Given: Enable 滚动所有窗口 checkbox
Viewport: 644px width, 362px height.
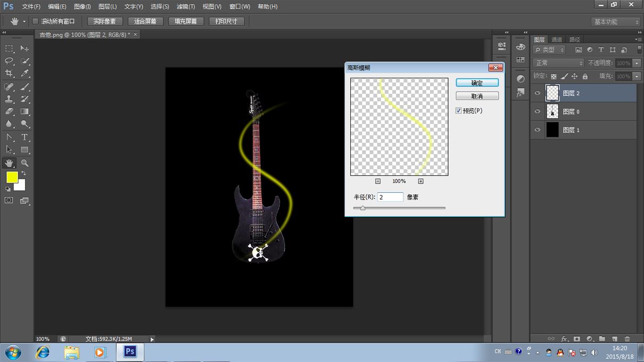Looking at the screenshot, I should [x=36, y=21].
